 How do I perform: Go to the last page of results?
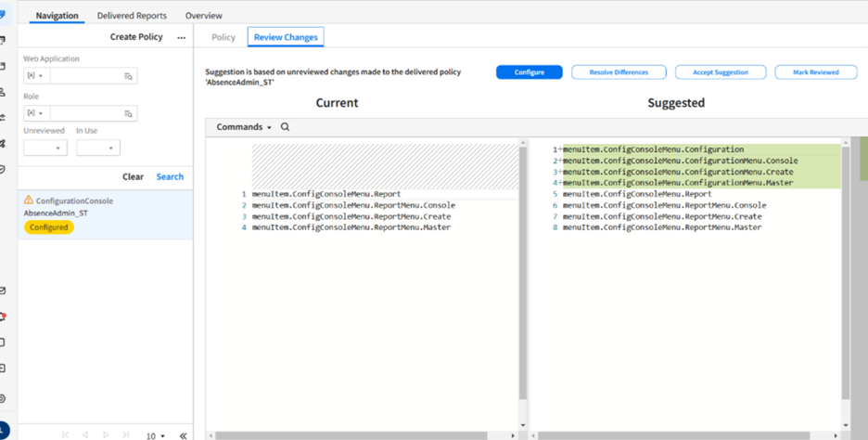tap(127, 434)
